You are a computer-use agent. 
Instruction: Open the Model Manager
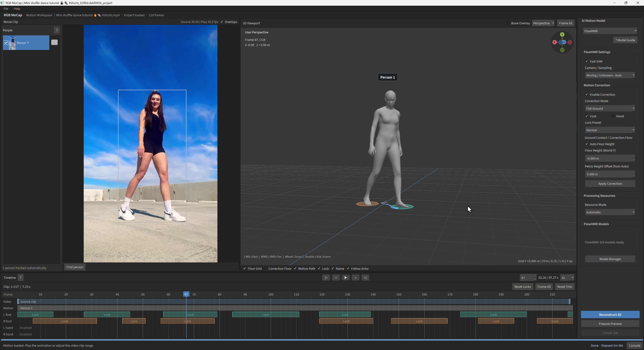coord(610,259)
